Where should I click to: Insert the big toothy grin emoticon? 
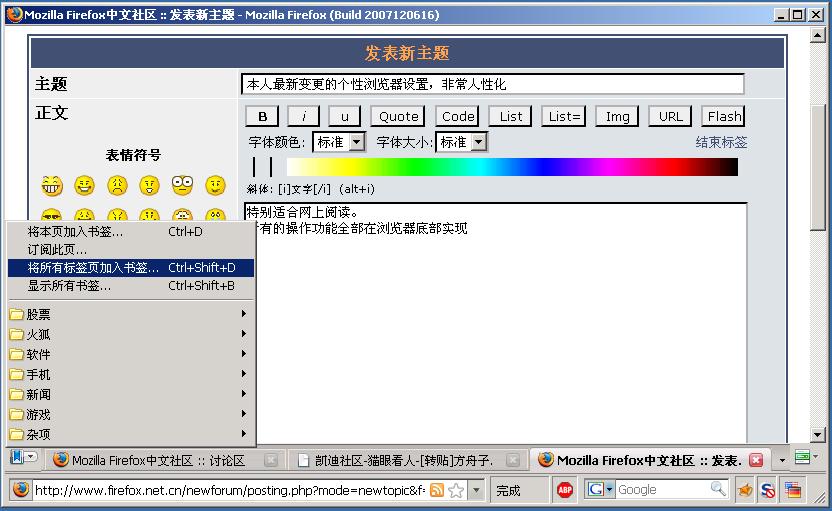[52, 186]
